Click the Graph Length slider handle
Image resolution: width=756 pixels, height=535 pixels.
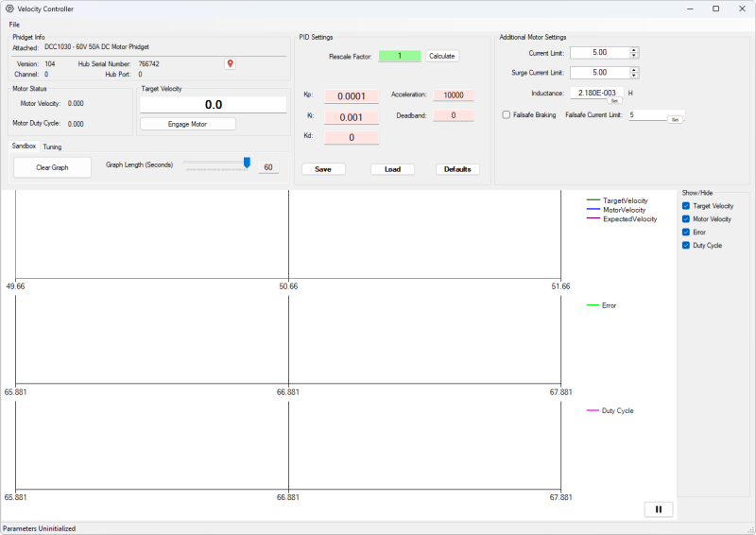point(247,163)
